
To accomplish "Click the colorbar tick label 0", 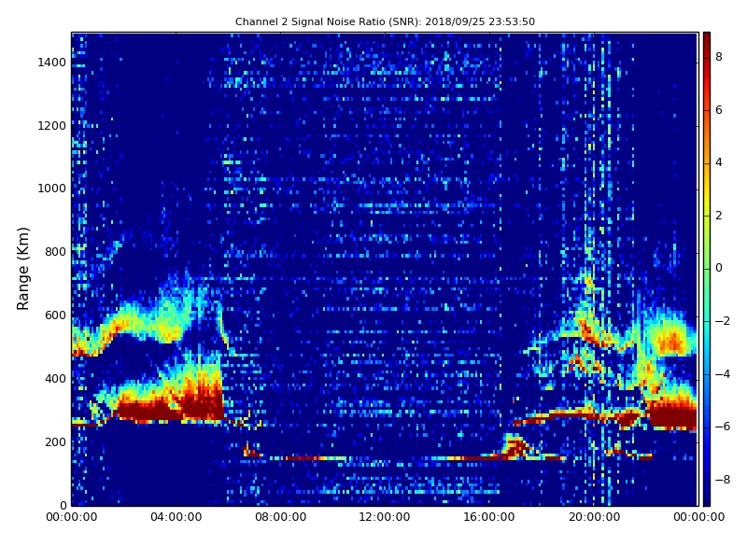I will point(719,268).
